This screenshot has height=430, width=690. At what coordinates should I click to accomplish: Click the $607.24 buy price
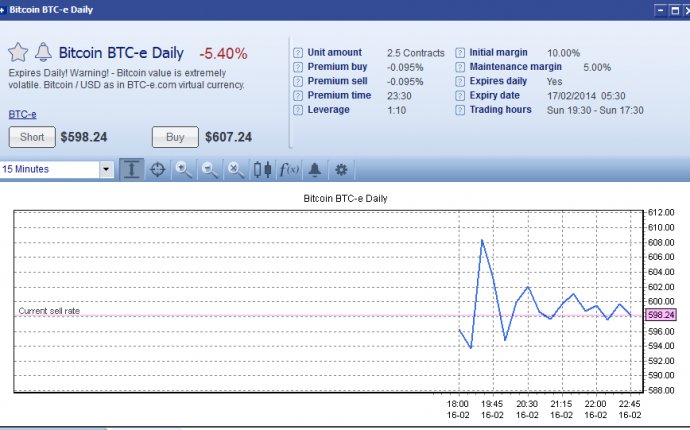228,137
